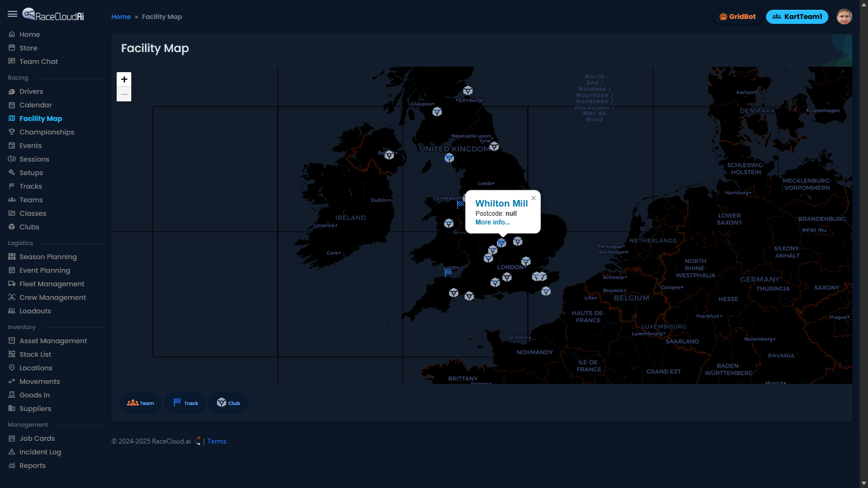Select Team Chat from the sidebar
The image size is (868, 488).
[x=38, y=61]
